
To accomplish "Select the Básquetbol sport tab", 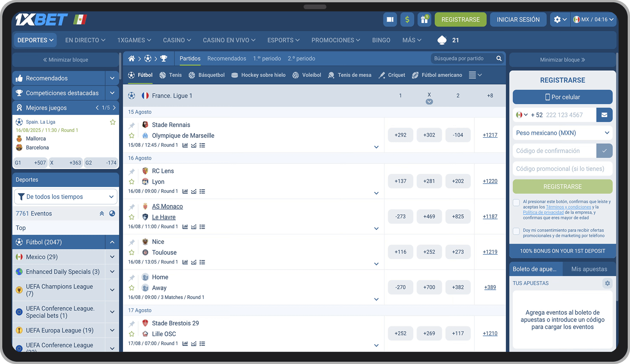I will coord(206,75).
